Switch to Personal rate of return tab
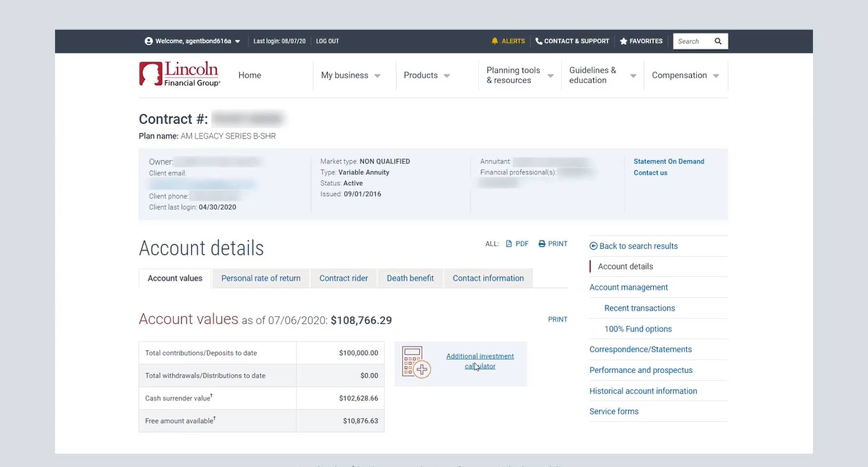The image size is (868, 467). click(x=261, y=278)
